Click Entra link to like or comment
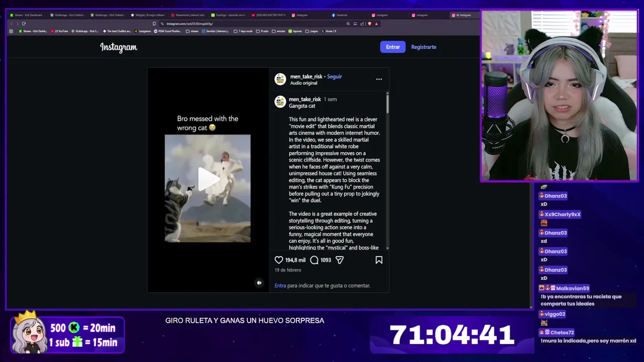 pos(280,286)
